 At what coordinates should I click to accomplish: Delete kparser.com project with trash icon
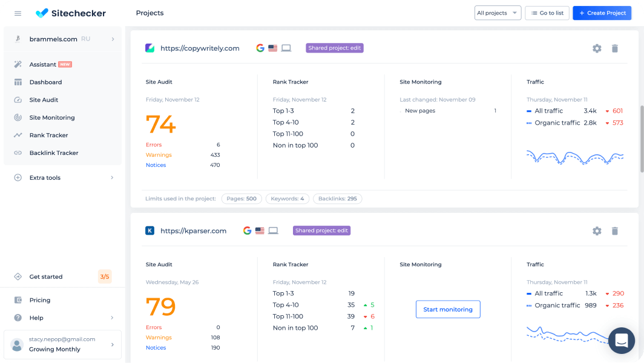pyautogui.click(x=615, y=231)
